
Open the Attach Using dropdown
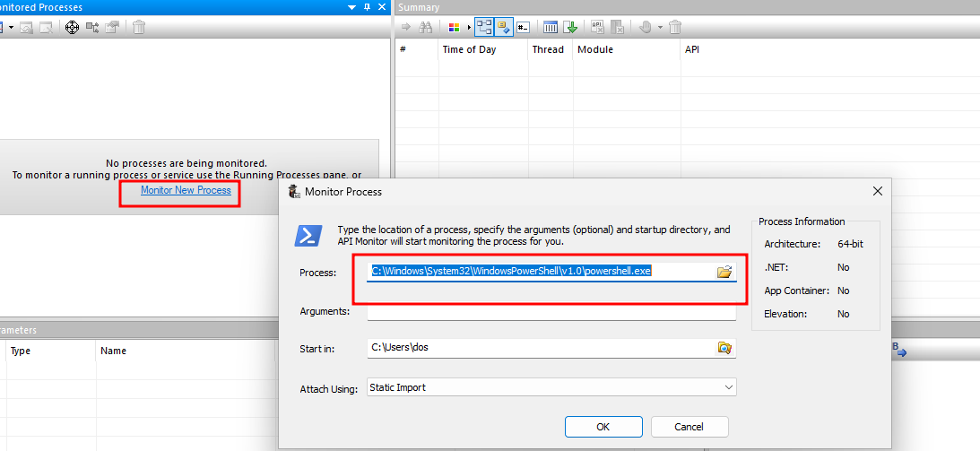click(728, 387)
